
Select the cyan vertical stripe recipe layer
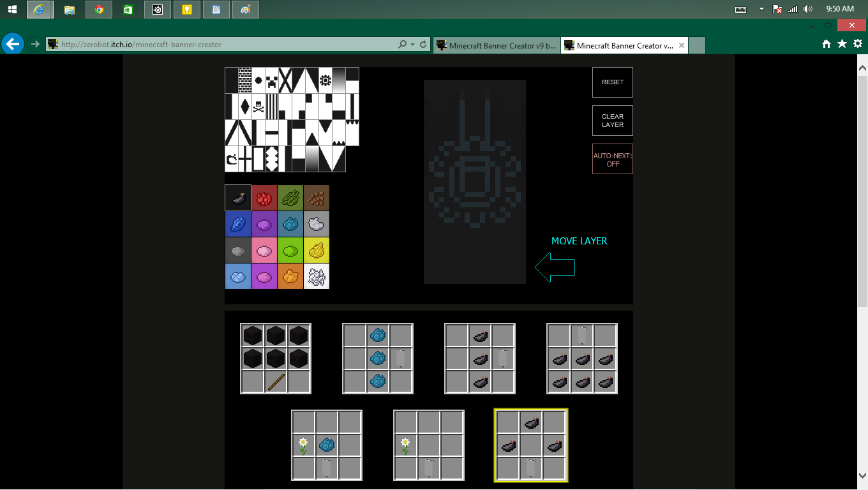point(378,359)
